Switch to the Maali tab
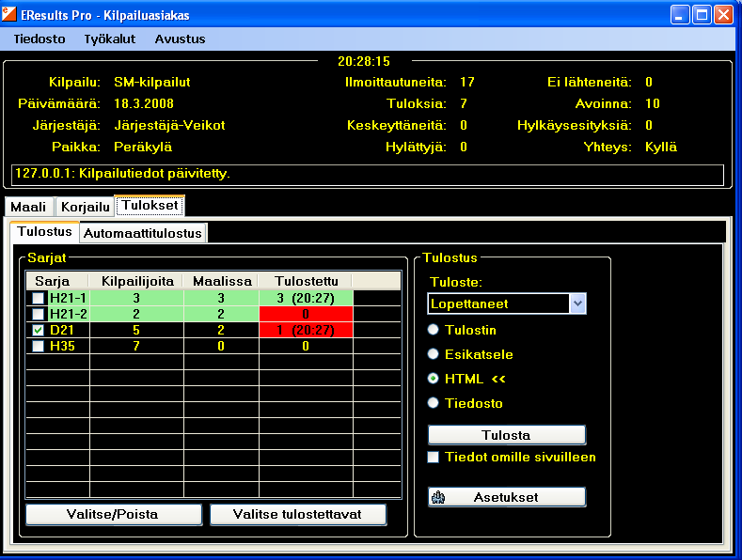 (x=28, y=207)
